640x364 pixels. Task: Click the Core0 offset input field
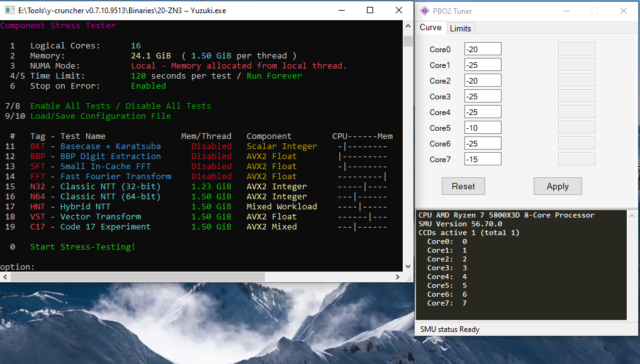(x=483, y=49)
